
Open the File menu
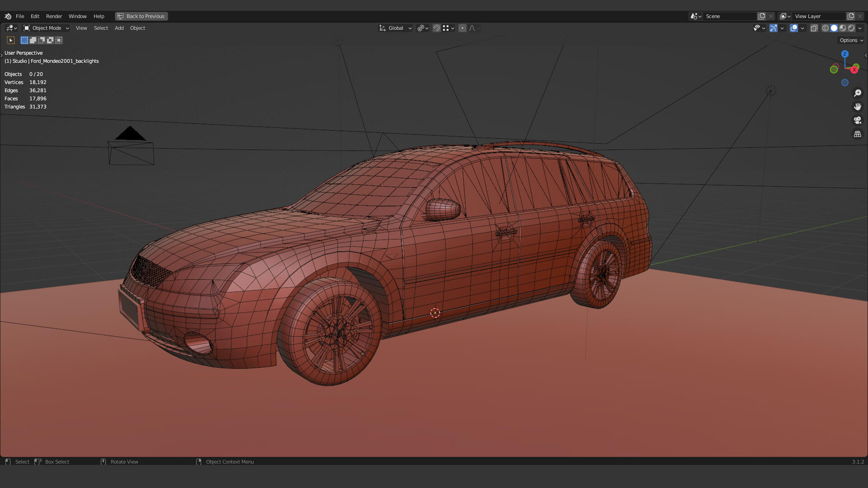tap(20, 16)
